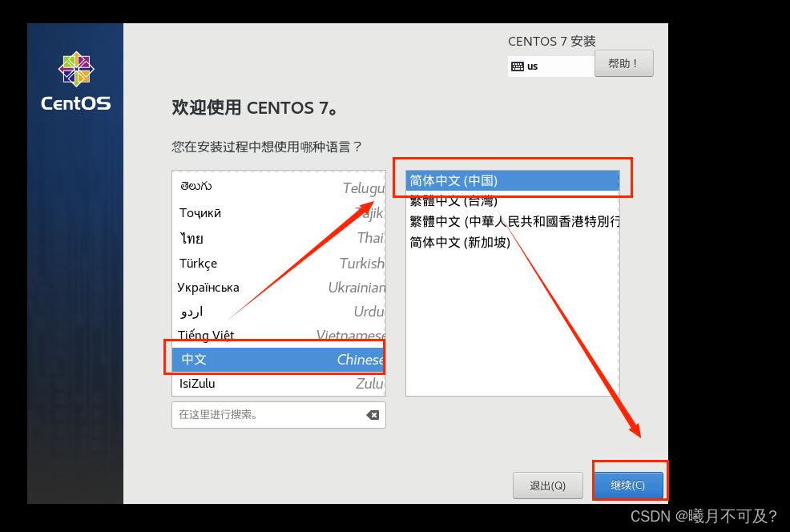Choose 简体中文 (中国) locale
790x532 pixels.
[x=513, y=180]
